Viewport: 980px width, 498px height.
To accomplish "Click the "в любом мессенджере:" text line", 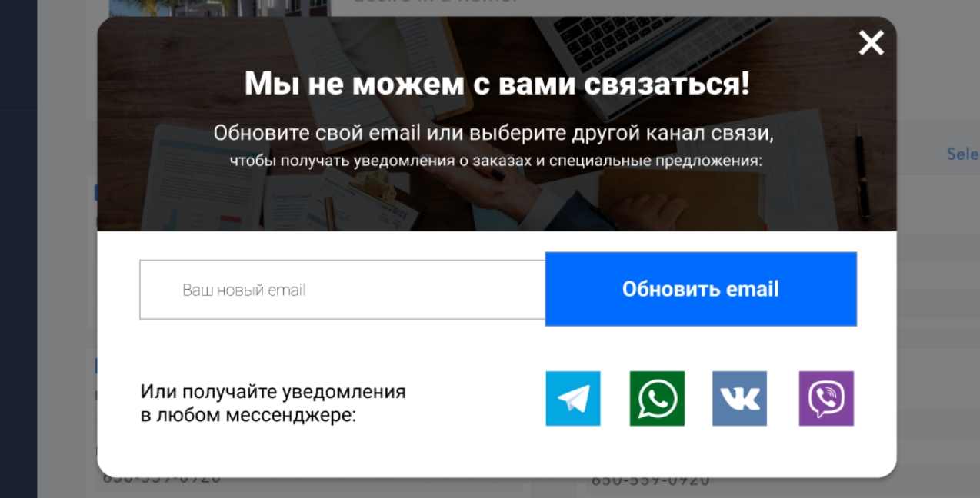I will click(248, 416).
